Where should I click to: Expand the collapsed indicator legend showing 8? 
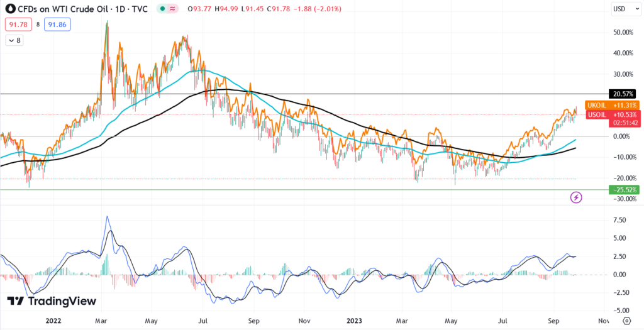coord(14,40)
